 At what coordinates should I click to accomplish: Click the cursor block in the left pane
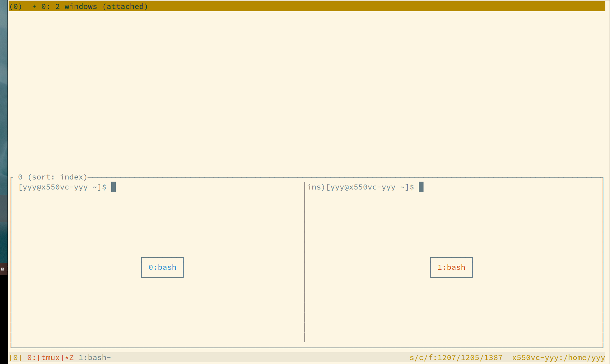(114, 187)
